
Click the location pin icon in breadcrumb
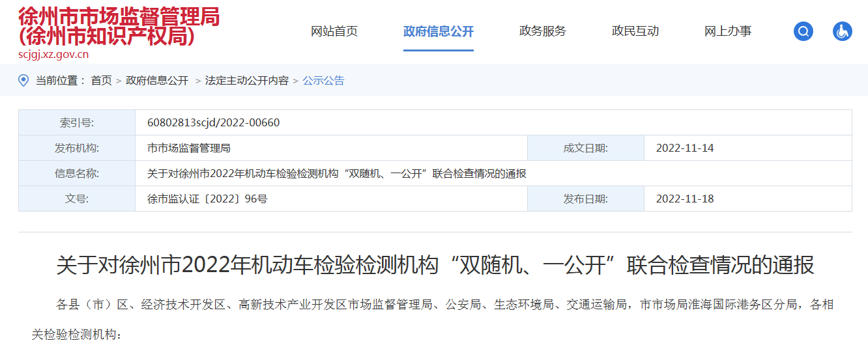23,80
